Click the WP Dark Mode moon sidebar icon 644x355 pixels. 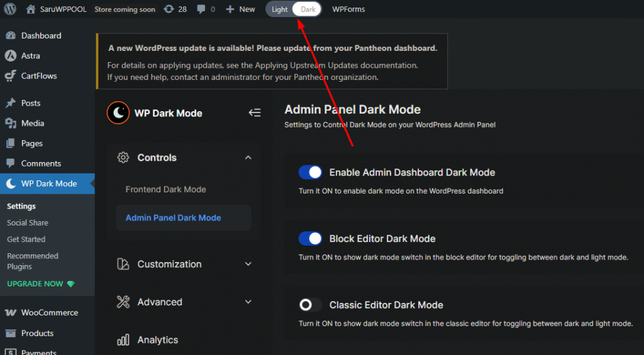[x=11, y=183]
